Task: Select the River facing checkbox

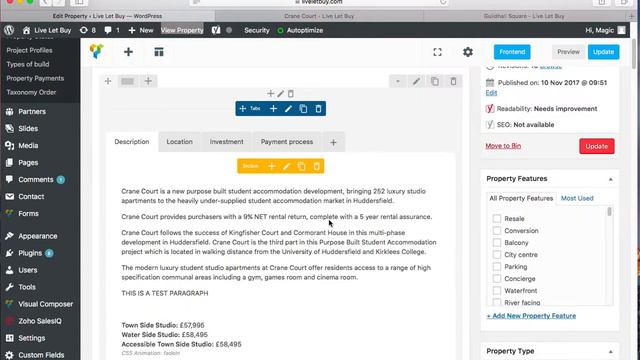Action: 497,302
